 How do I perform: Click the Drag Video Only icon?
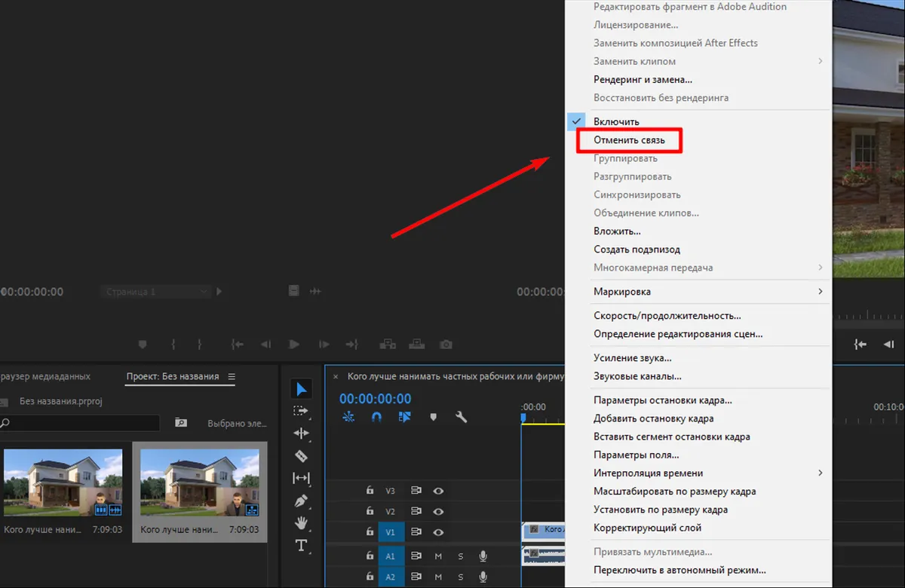[294, 291]
